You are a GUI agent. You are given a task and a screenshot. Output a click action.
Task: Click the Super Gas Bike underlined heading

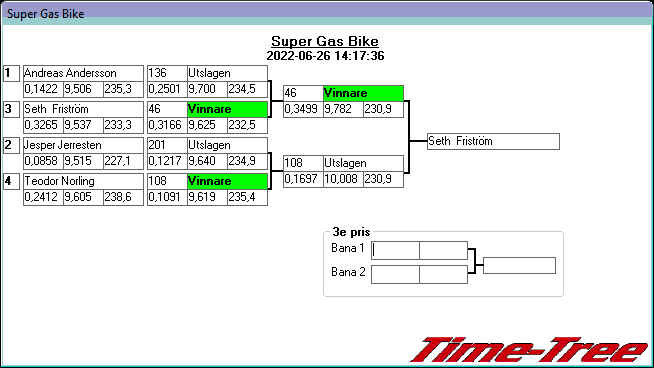(325, 41)
